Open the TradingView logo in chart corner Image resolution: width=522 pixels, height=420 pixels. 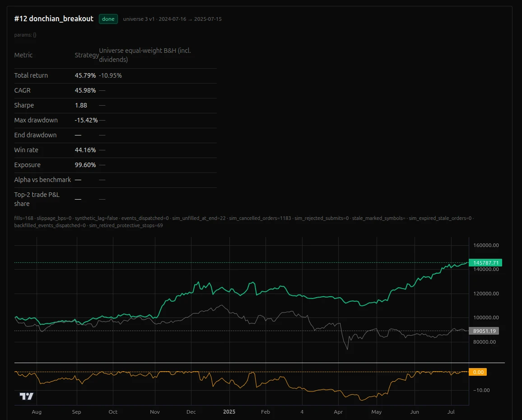(x=27, y=396)
